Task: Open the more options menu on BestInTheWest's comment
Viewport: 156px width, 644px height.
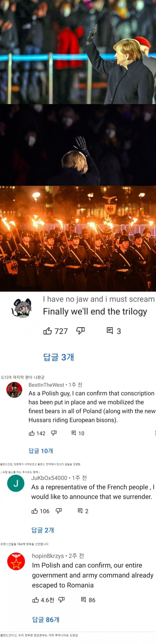Action: [x=155, y=433]
